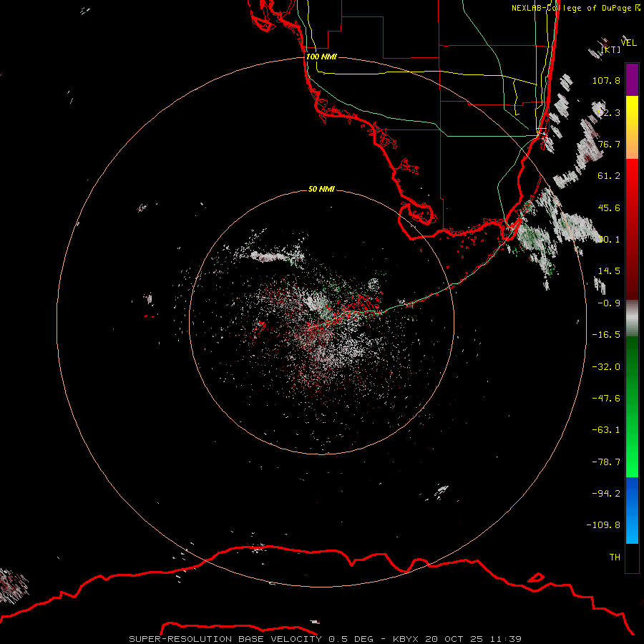Click the -47.6 velocity scale value
This screenshot has width=644, height=644.
pos(606,398)
